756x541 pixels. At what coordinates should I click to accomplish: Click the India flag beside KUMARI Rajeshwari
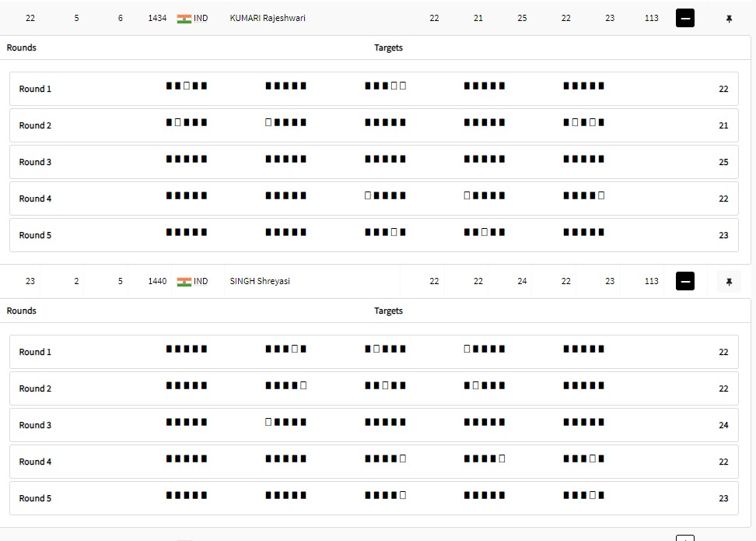coord(184,19)
